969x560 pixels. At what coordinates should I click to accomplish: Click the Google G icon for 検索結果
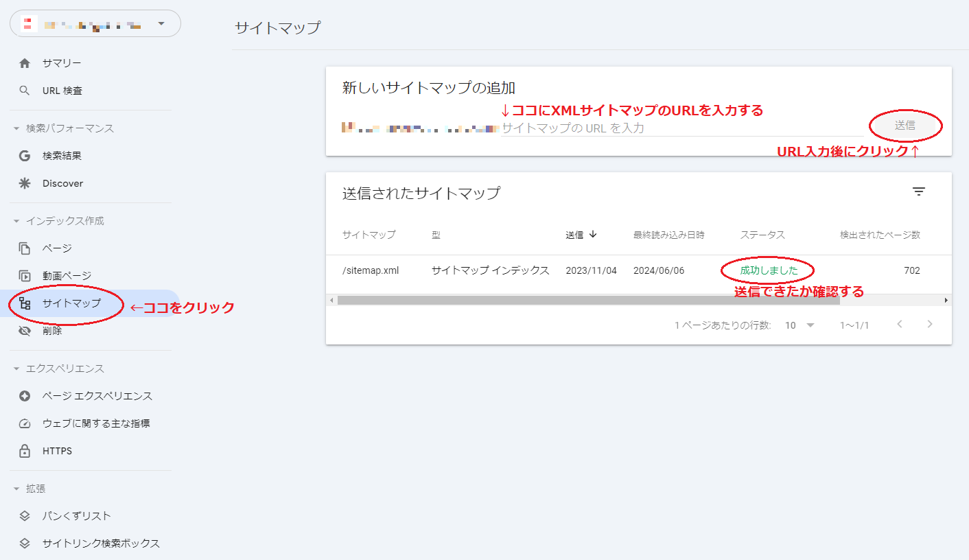click(25, 156)
